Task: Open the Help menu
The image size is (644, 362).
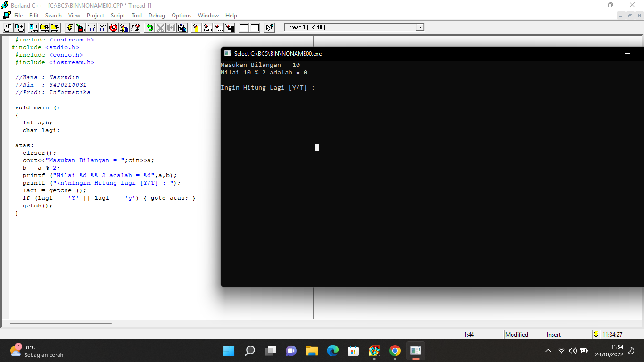Action: [231, 16]
